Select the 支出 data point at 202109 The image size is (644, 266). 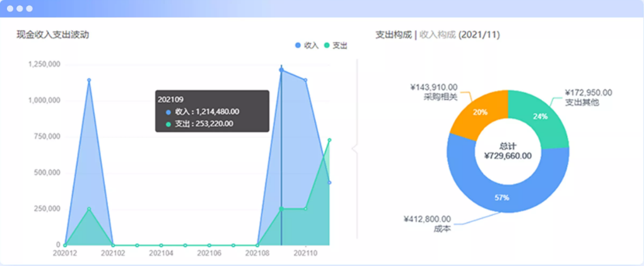point(281,209)
